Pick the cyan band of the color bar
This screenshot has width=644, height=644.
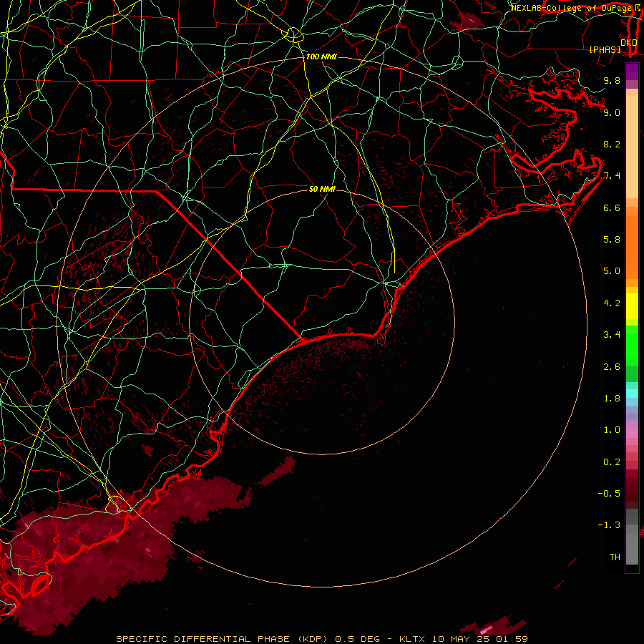pyautogui.click(x=632, y=394)
